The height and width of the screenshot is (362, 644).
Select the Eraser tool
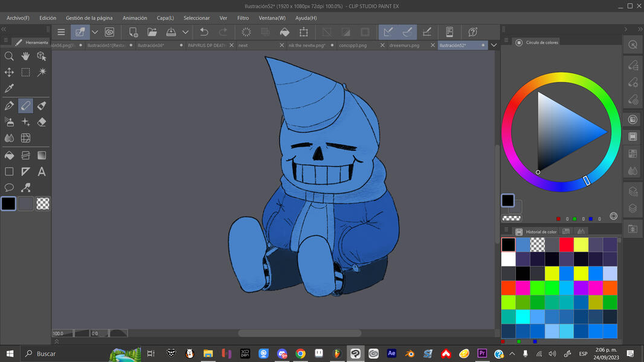point(42,122)
